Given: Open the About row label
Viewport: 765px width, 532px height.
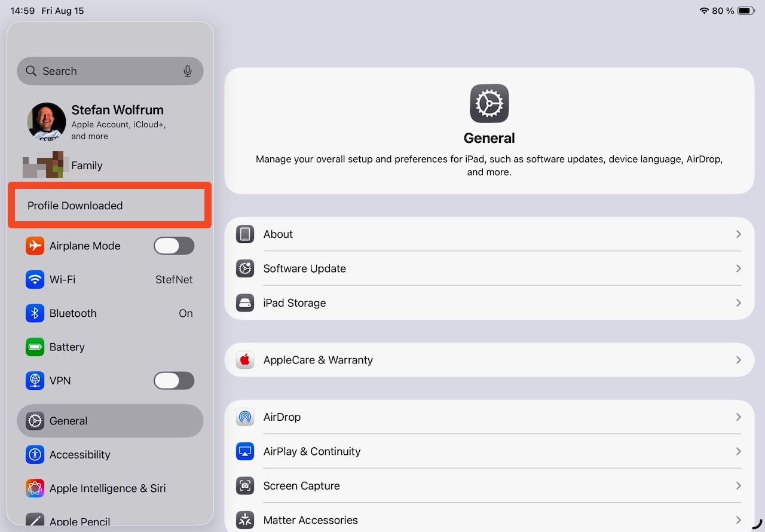Looking at the screenshot, I should click(x=278, y=234).
